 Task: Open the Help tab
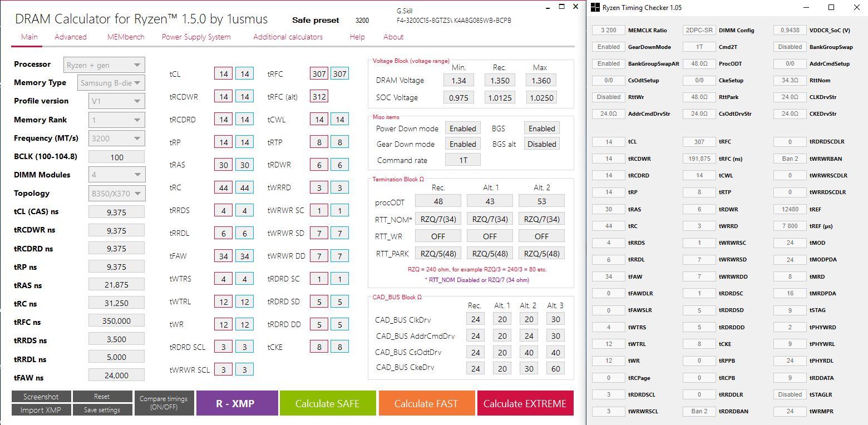357,37
